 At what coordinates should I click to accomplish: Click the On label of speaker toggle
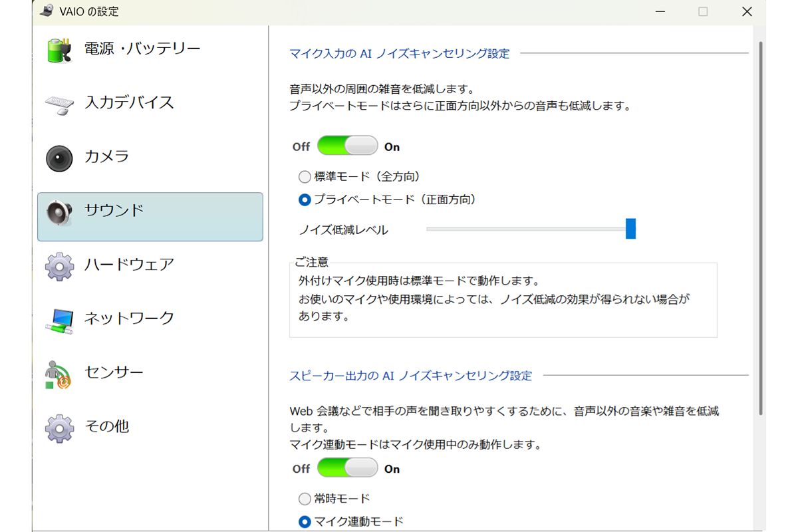coord(392,469)
